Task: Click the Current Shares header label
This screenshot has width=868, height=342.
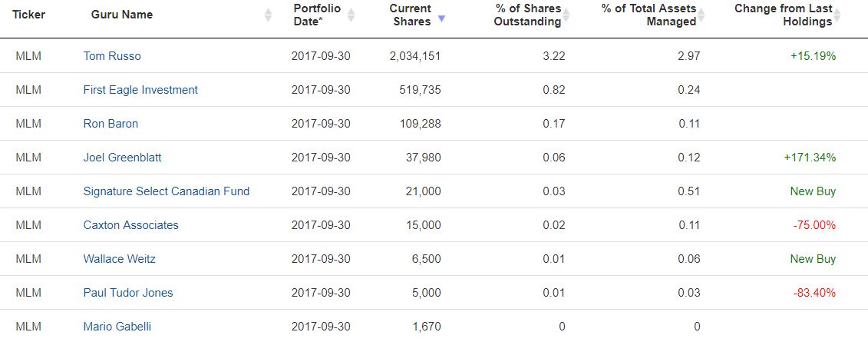Action: (x=410, y=15)
